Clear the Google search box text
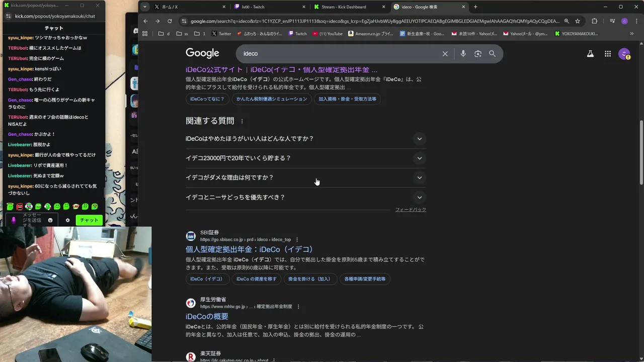This screenshot has height=362, width=644. [445, 54]
